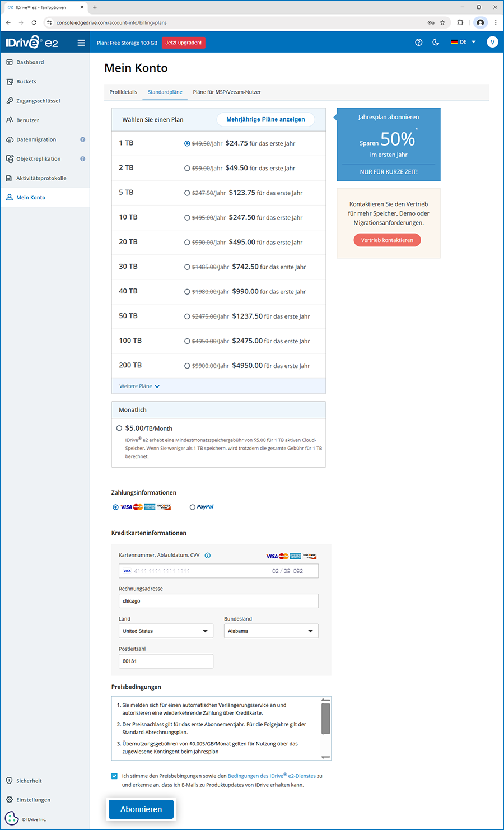Click the Jetzt upgraden! button
This screenshot has height=830, width=504.
click(184, 43)
